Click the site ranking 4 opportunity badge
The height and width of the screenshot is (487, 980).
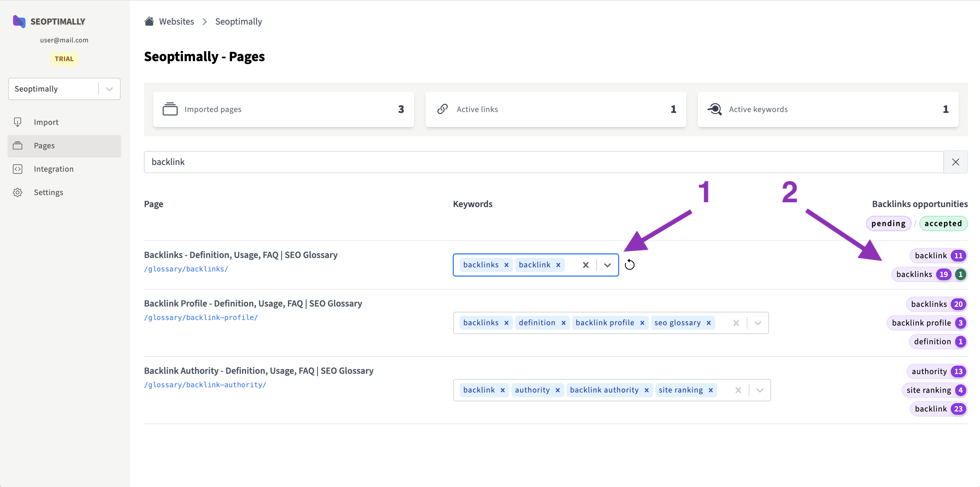pos(934,390)
